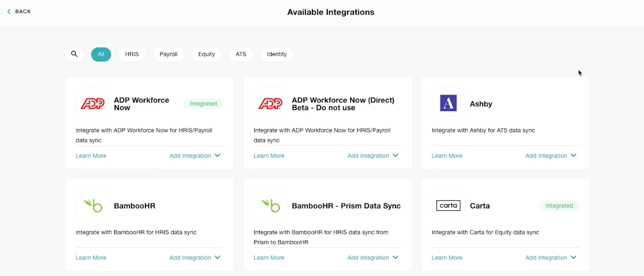Open Learn More for BambooHR
This screenshot has height=276, width=644.
click(x=91, y=258)
